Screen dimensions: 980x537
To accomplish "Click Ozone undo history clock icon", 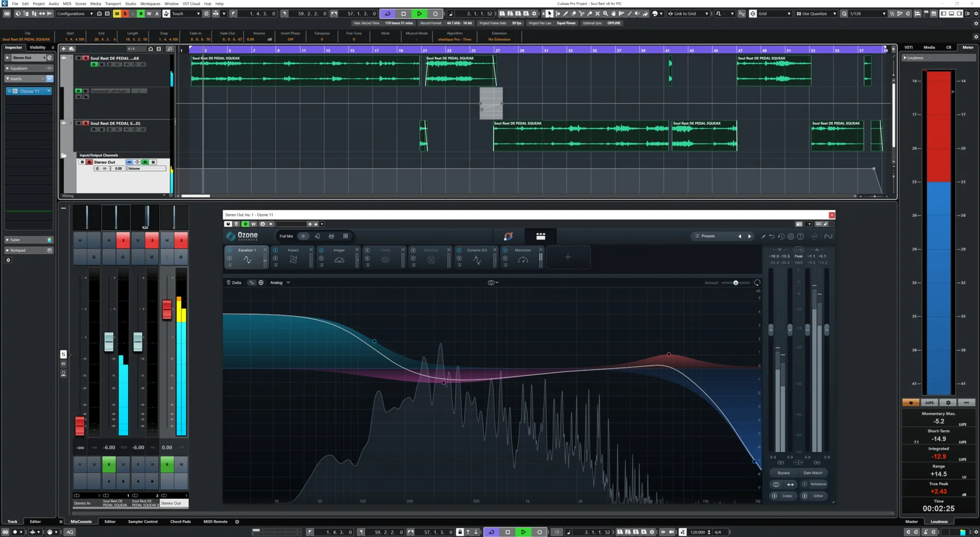I will (x=781, y=236).
